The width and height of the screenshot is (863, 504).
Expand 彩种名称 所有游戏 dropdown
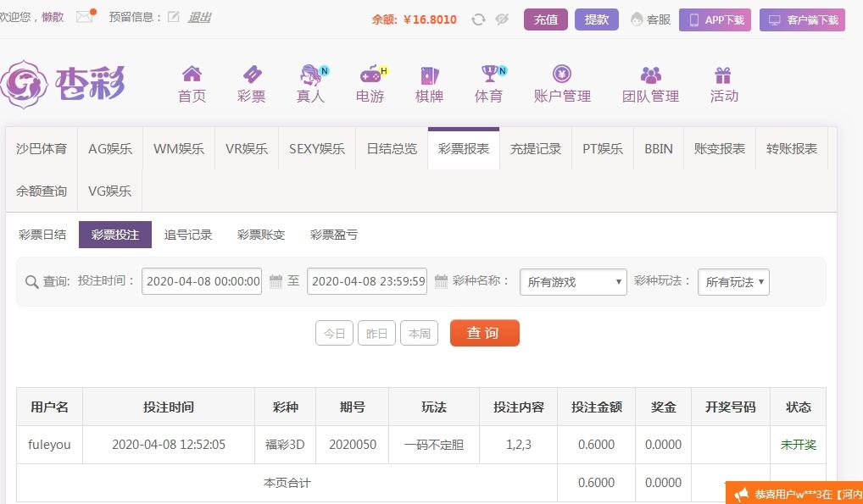pyautogui.click(x=573, y=282)
